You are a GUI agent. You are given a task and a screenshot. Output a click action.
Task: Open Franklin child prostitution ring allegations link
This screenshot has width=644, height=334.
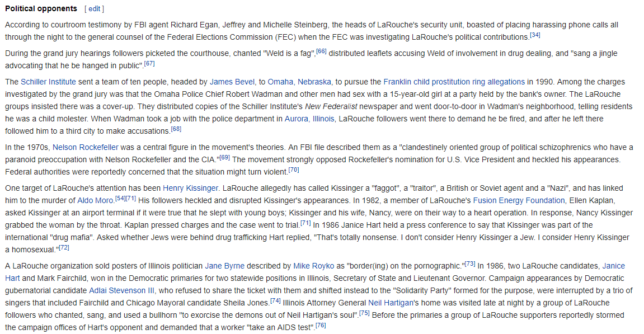coord(454,82)
